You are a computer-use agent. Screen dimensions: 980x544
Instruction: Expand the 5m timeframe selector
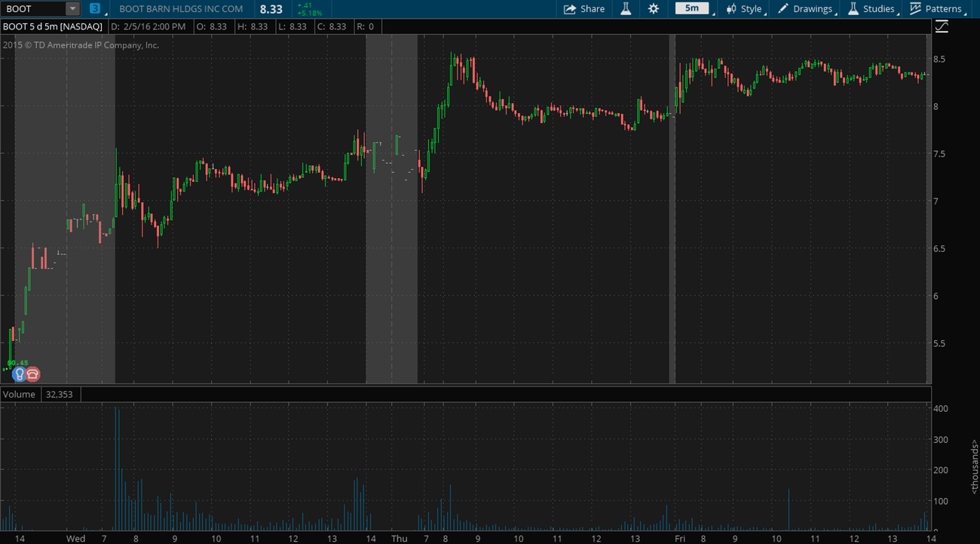pos(692,9)
